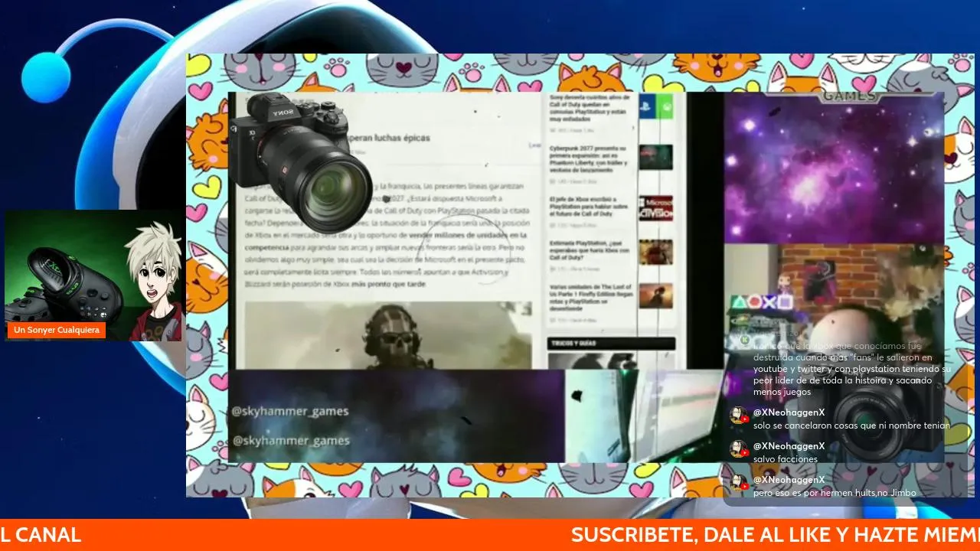Click the 'GAMES' banner label

click(x=849, y=97)
